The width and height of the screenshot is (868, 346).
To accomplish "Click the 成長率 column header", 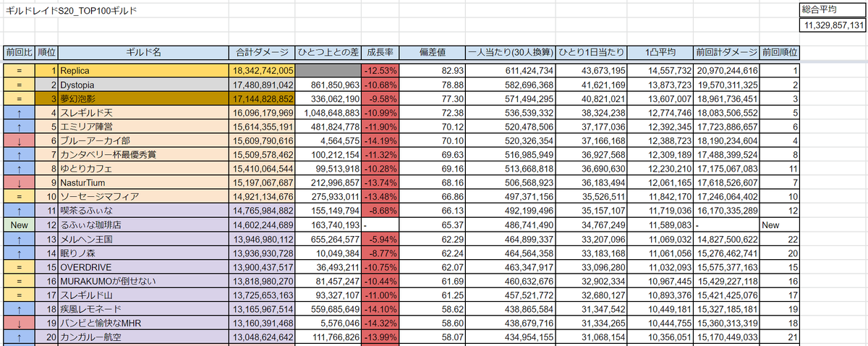I will point(380,53).
